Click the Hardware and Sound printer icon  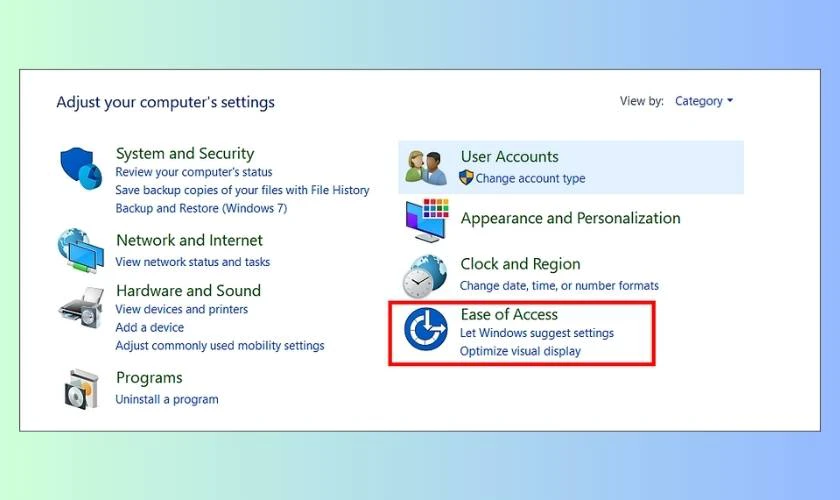pos(81,307)
